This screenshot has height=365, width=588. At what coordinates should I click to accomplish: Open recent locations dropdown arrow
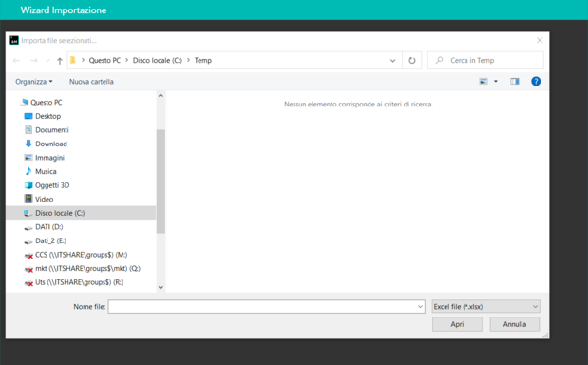pos(47,61)
